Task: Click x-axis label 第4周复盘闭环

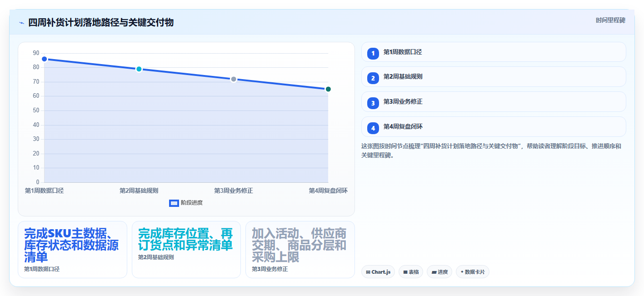Action: 328,191
